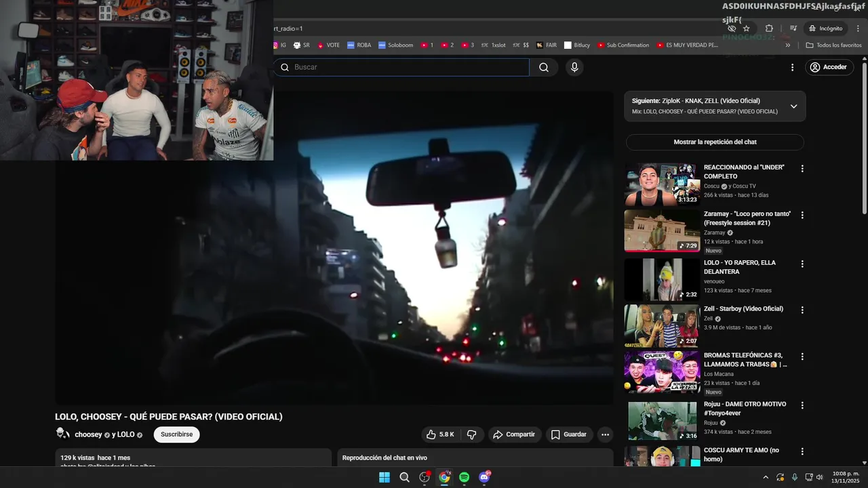The image size is (868, 488).
Task: Click COSCU ARMY TE AMO video title
Action: 741,455
